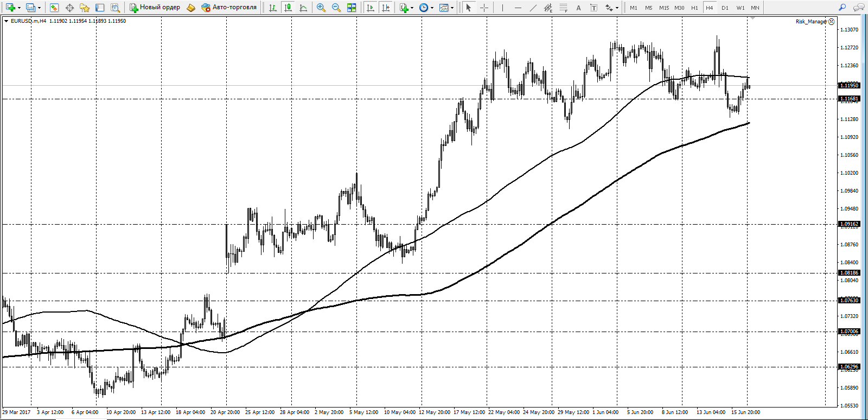
Task: Click the 5 May 12:00 date label
Action: coord(363,412)
